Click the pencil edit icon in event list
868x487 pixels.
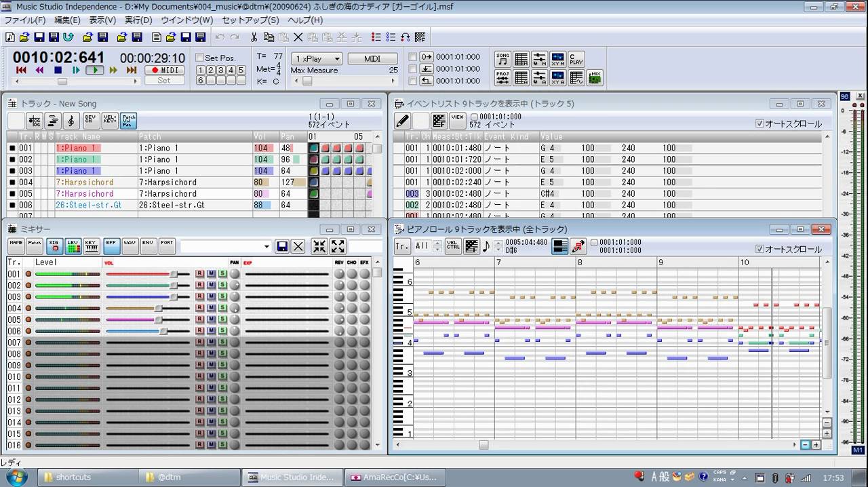tap(402, 121)
